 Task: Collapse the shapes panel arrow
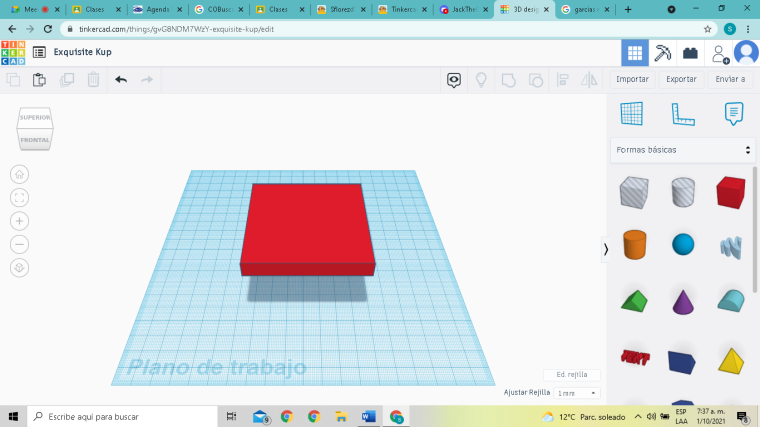pyautogui.click(x=605, y=250)
